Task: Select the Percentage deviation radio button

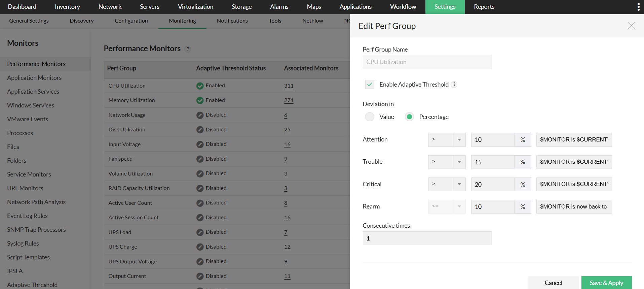Action: pyautogui.click(x=409, y=117)
